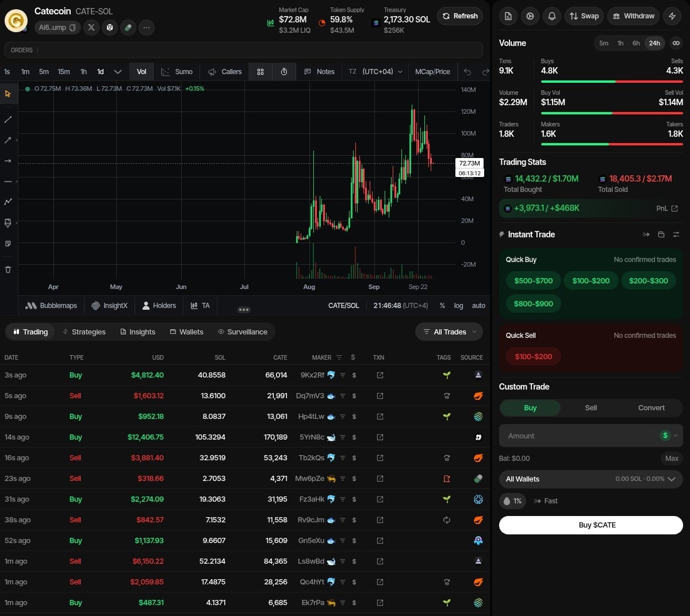Filter maker Dq7mV3 trades
Viewport: 690px width, 616px height.
coord(343,396)
